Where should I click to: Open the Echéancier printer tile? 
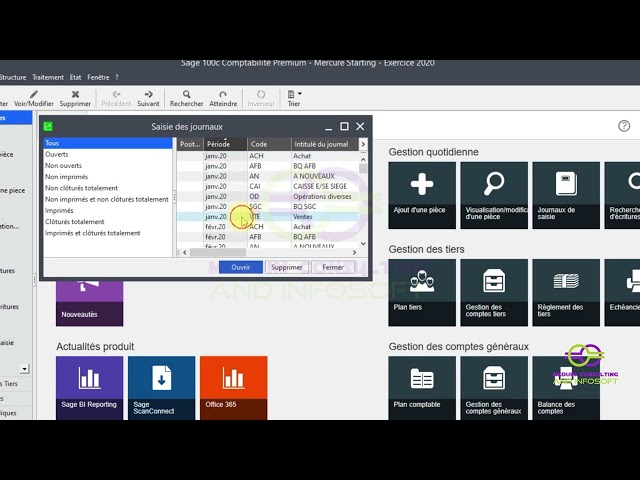pyautogui.click(x=622, y=292)
